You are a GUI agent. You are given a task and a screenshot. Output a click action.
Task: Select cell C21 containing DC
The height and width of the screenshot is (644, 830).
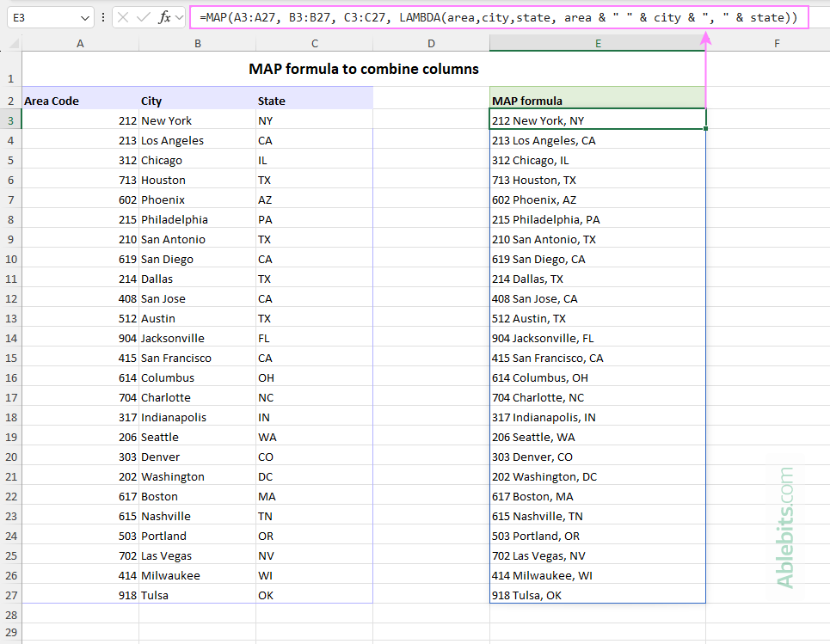314,476
